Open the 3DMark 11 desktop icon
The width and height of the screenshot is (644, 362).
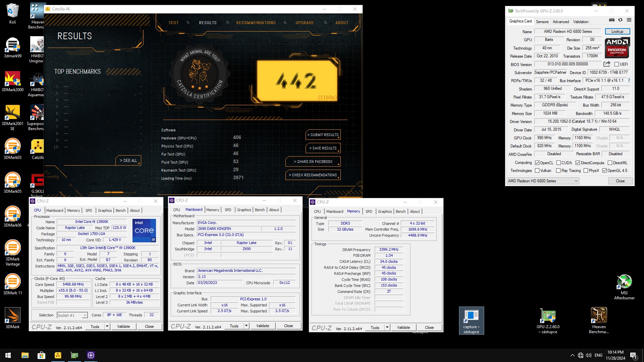[12, 285]
